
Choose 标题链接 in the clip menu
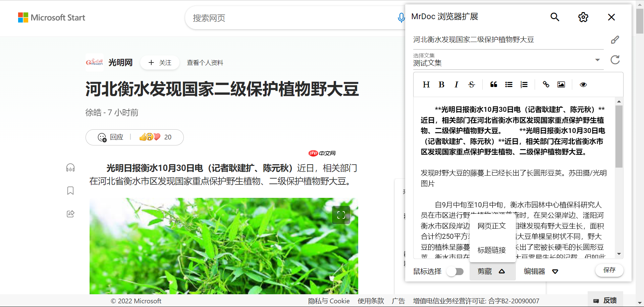(x=491, y=250)
